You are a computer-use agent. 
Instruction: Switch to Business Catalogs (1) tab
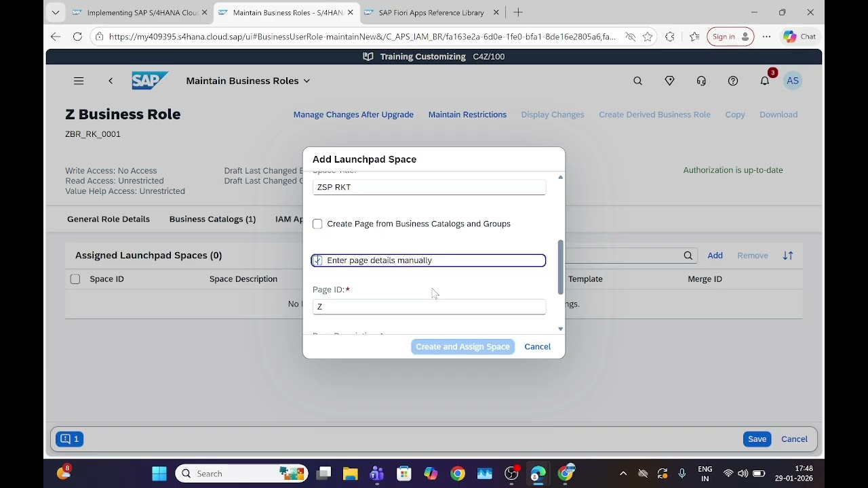tap(212, 219)
